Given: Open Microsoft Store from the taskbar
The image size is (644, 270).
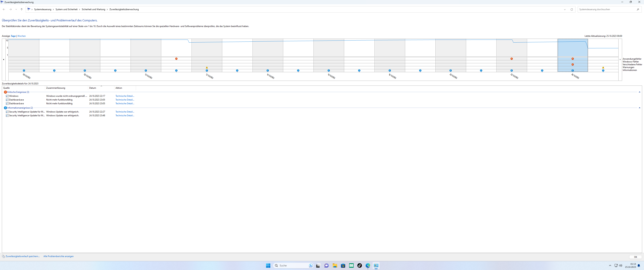Looking at the screenshot, I should [x=343, y=265].
